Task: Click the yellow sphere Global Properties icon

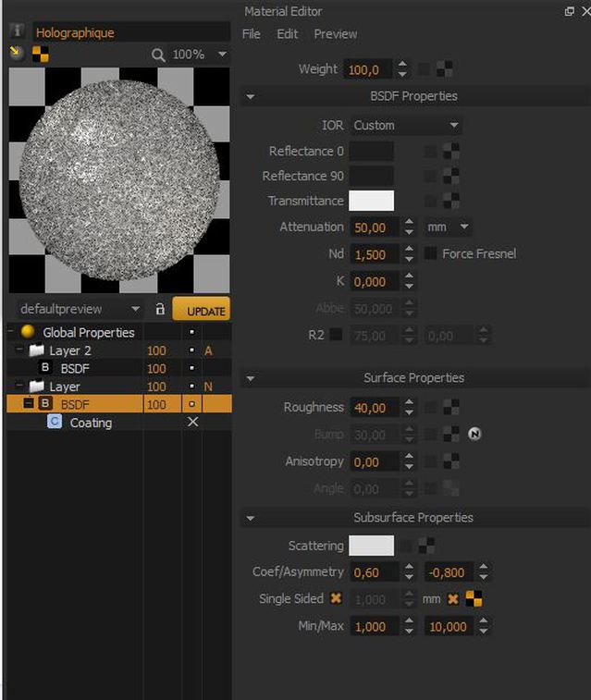Action: point(28,332)
